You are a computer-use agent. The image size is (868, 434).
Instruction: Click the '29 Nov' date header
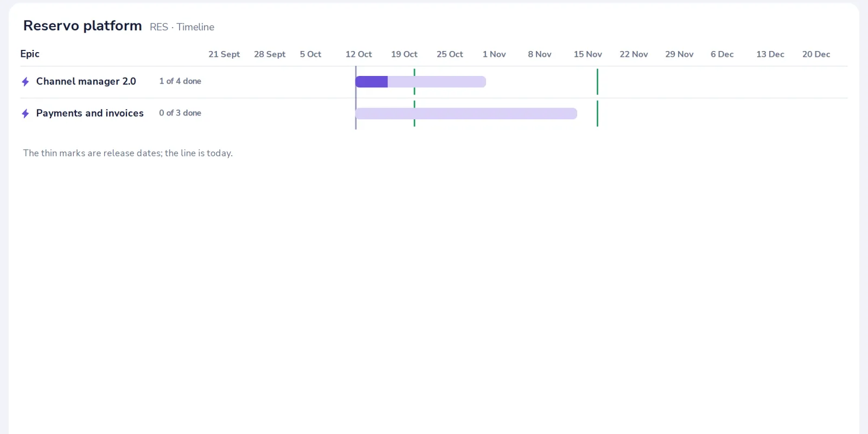tap(679, 54)
